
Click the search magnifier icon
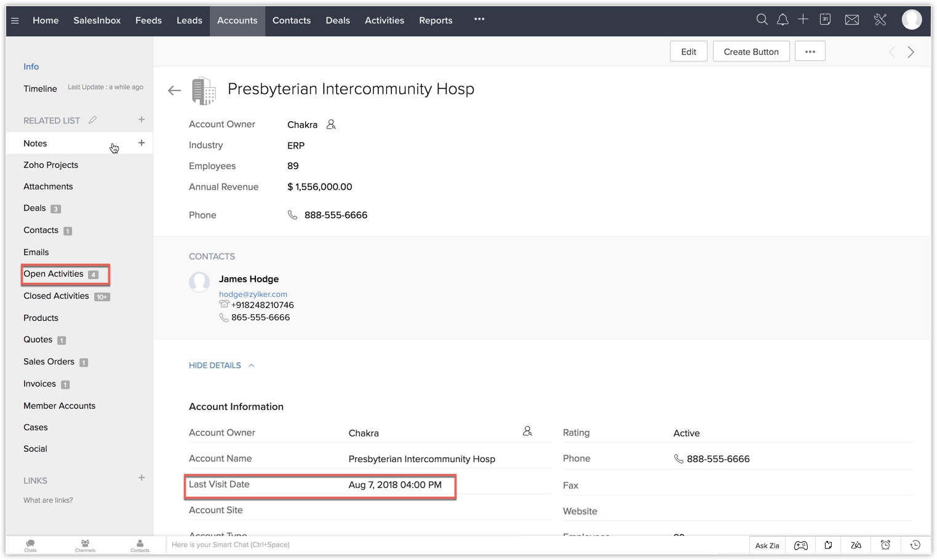click(762, 20)
